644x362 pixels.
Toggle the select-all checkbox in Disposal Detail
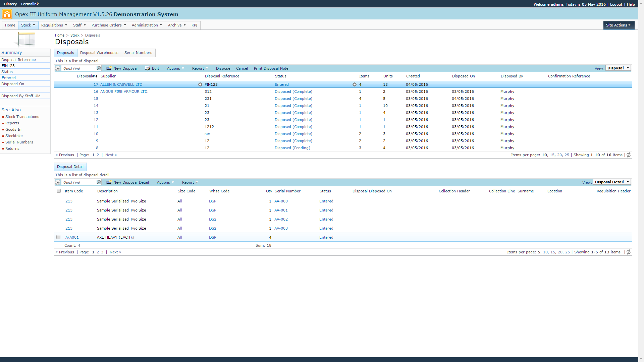point(59,191)
